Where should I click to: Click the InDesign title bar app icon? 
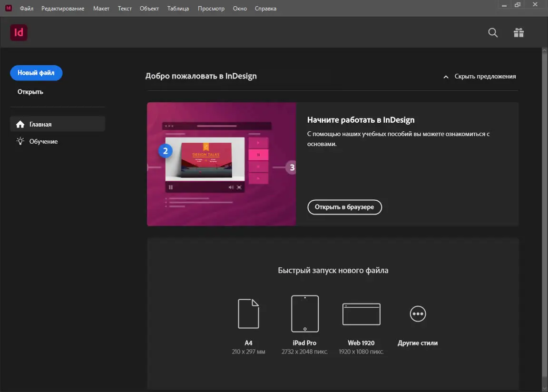pos(9,8)
